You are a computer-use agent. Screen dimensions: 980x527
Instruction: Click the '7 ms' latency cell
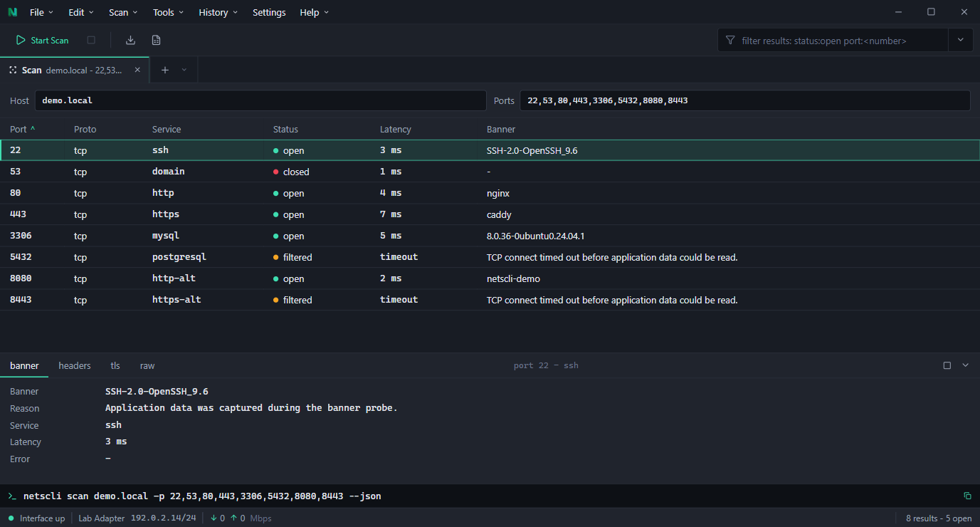[391, 214]
